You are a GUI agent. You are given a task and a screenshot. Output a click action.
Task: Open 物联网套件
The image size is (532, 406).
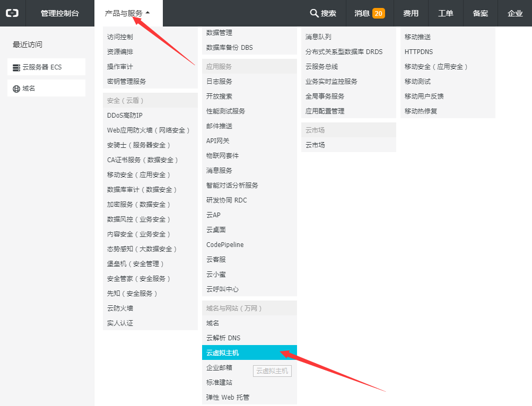pos(223,156)
